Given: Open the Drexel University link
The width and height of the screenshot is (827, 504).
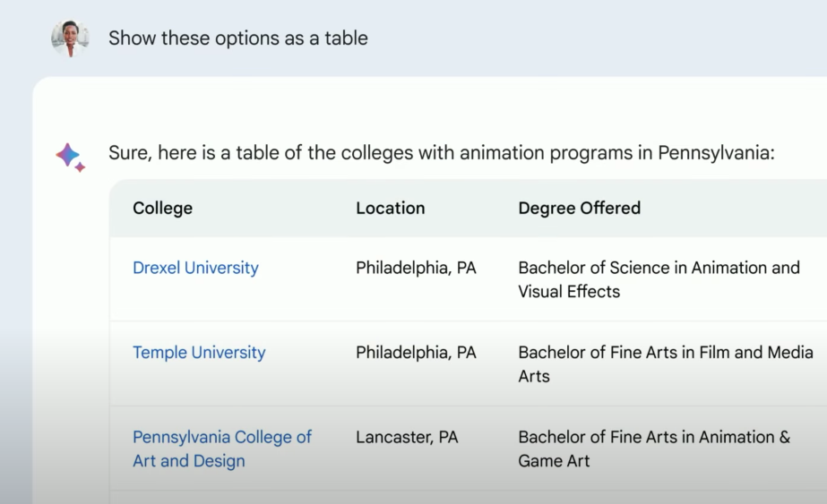Looking at the screenshot, I should (x=195, y=268).
